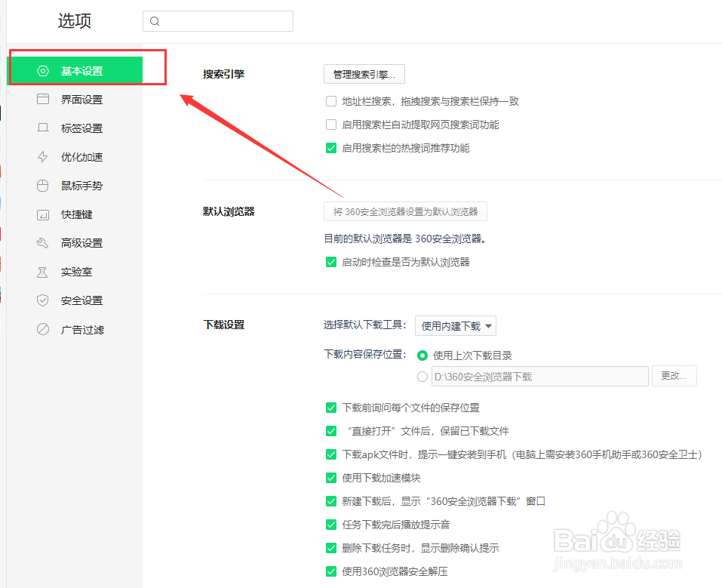Select the 优化加速 lightning icon
The image size is (722, 588).
point(44,156)
